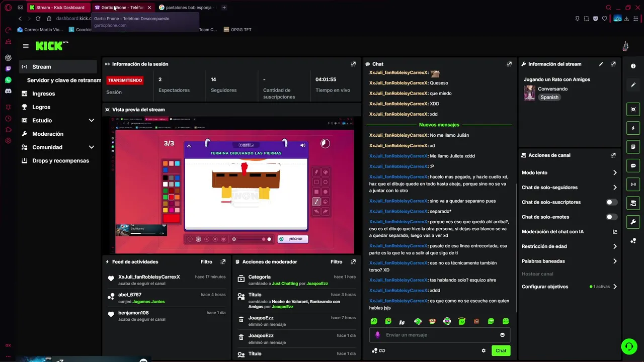Toggle the lightning activity feed icon in right sidebar

[x=633, y=128]
